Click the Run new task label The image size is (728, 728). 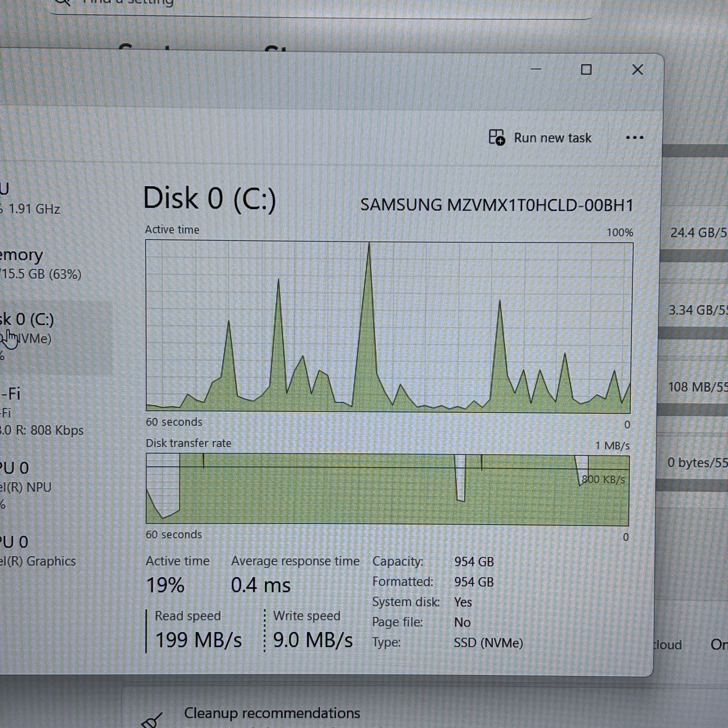point(553,138)
